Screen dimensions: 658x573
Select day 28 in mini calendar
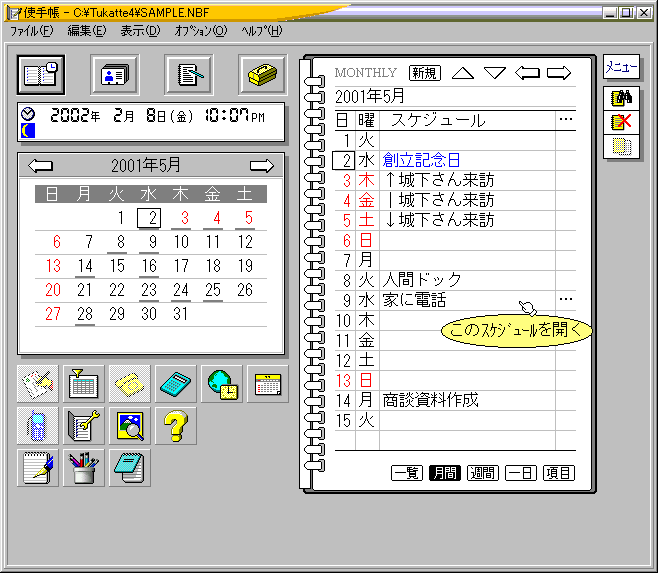tap(85, 314)
